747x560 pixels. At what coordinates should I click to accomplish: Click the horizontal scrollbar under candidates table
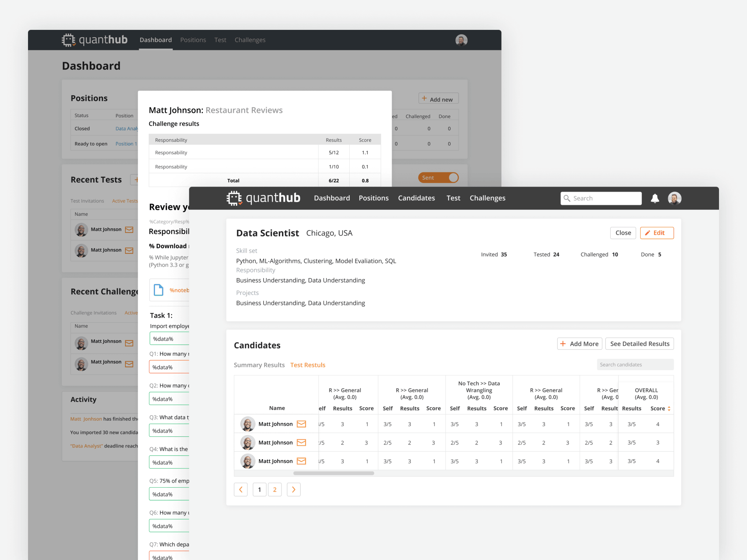coord(334,473)
